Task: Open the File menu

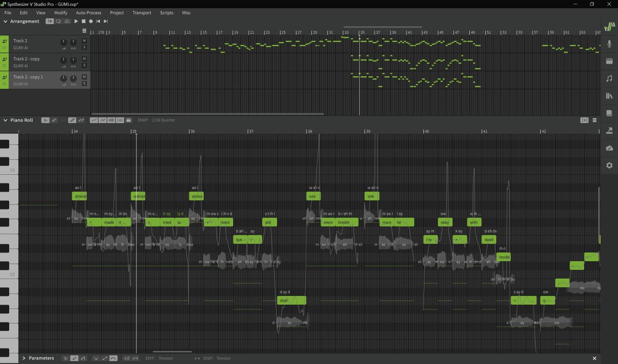Action: tap(8, 12)
